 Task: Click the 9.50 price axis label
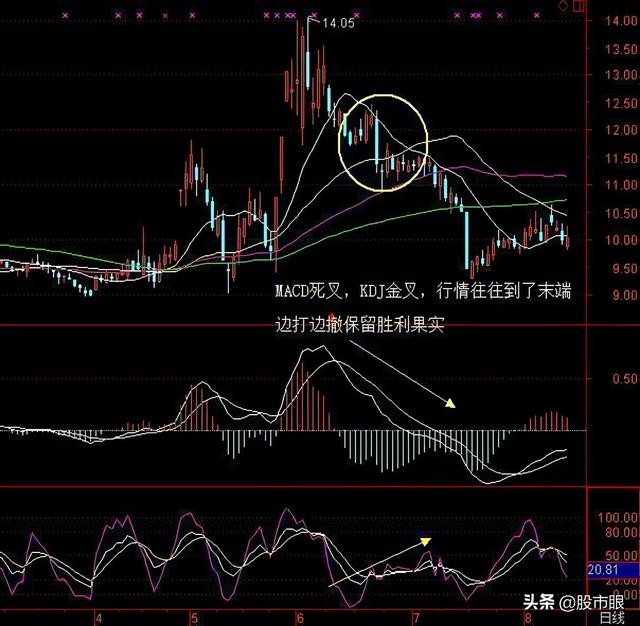click(625, 269)
